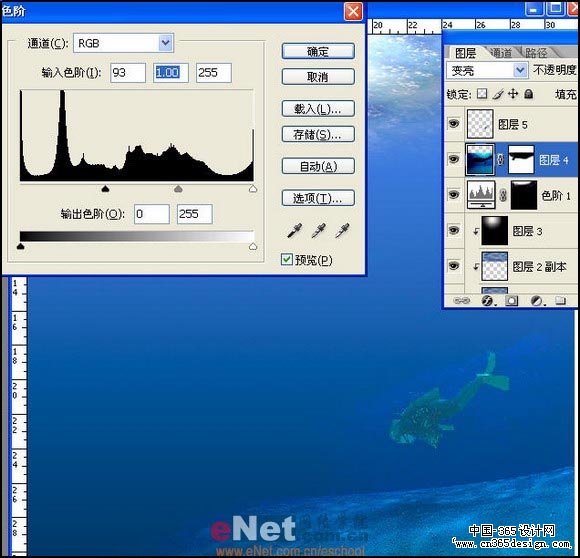580x558 pixels.
Task: Toggle the 预览 preview checkbox
Action: point(286,259)
